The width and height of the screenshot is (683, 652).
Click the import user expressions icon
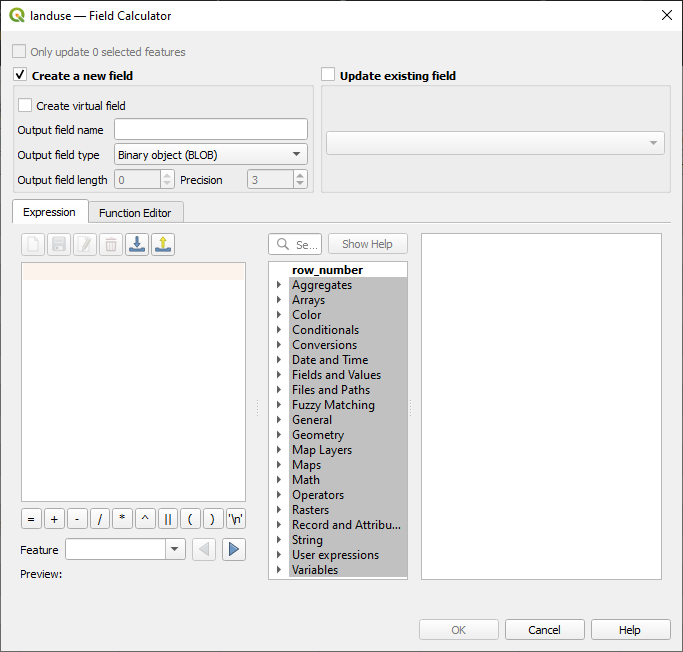pyautogui.click(x=137, y=245)
